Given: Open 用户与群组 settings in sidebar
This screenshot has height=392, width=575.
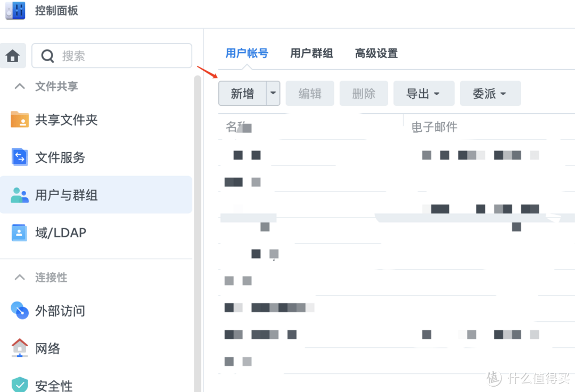Looking at the screenshot, I should tap(20, 195).
